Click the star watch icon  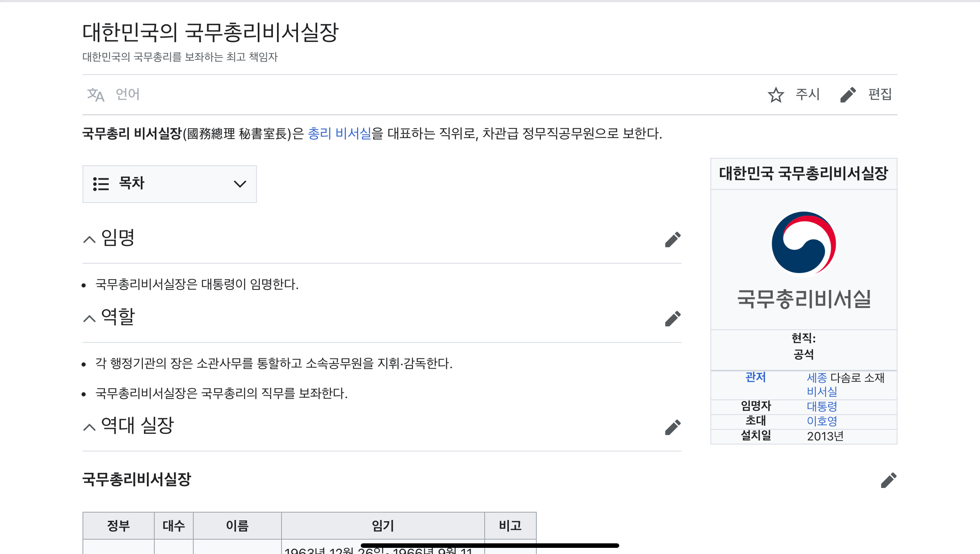[776, 95]
